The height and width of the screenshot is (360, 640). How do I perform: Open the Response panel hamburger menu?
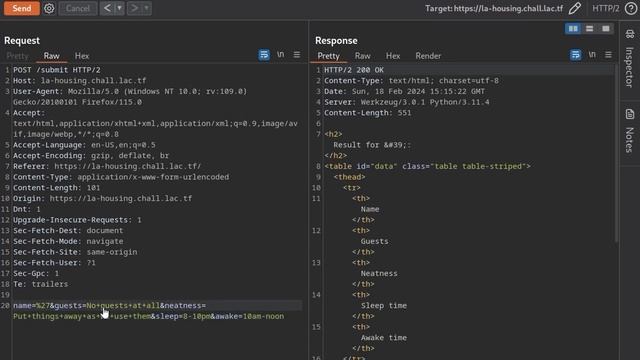[x=608, y=55]
